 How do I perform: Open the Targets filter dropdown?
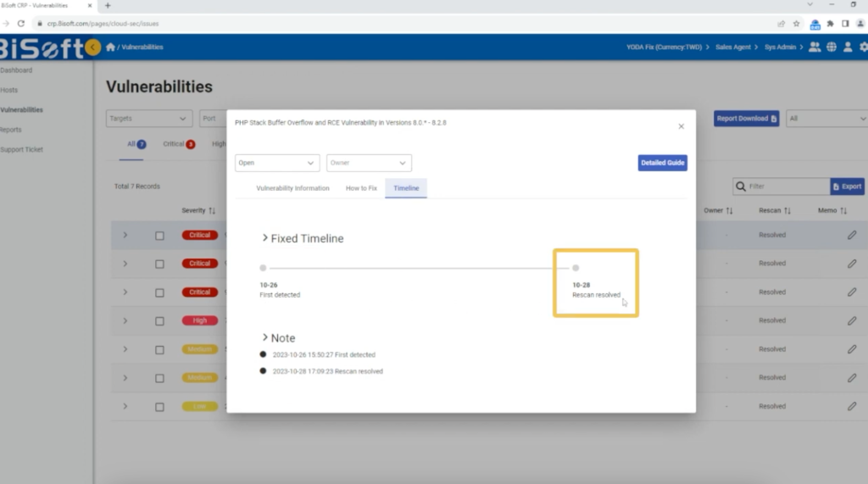[149, 119]
